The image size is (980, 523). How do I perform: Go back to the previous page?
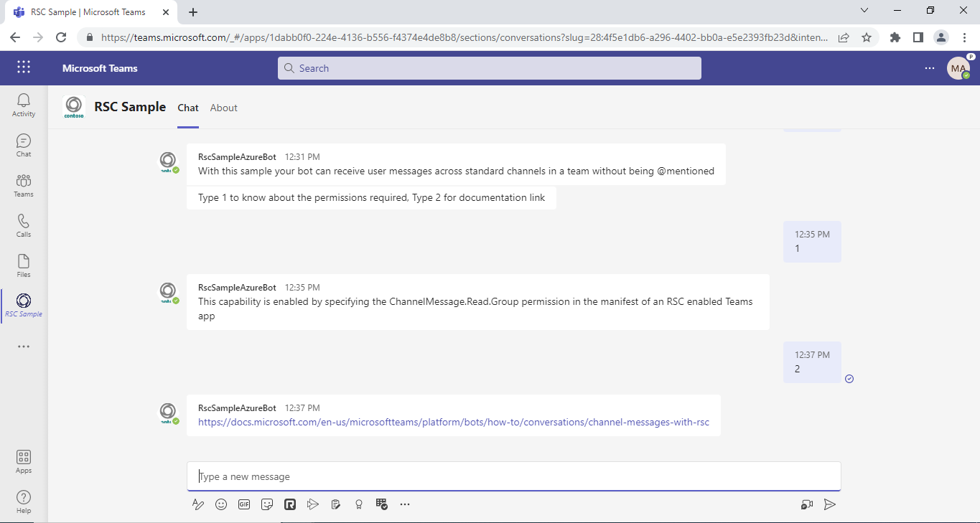(15, 37)
